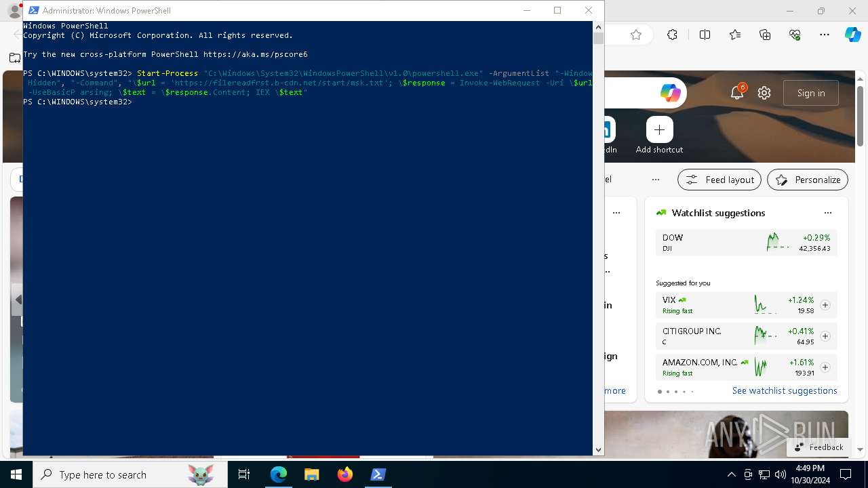Viewport: 868px width, 488px height.
Task: Minimize the PowerShell window
Action: pyautogui.click(x=526, y=10)
